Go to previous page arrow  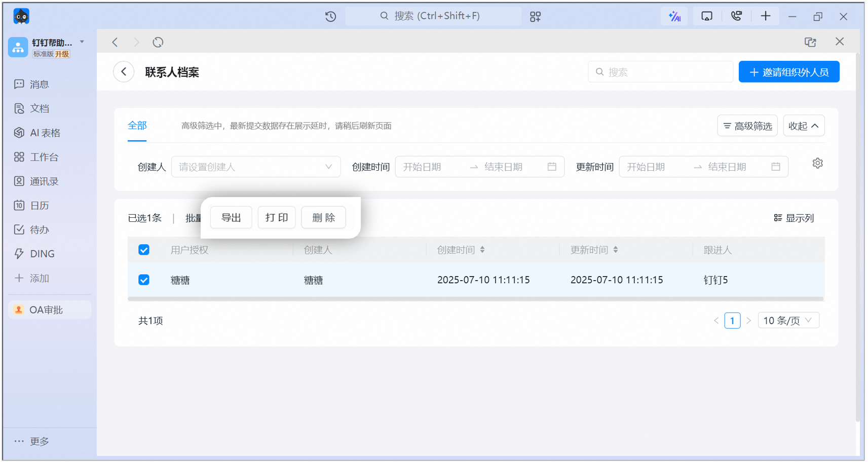[716, 321]
